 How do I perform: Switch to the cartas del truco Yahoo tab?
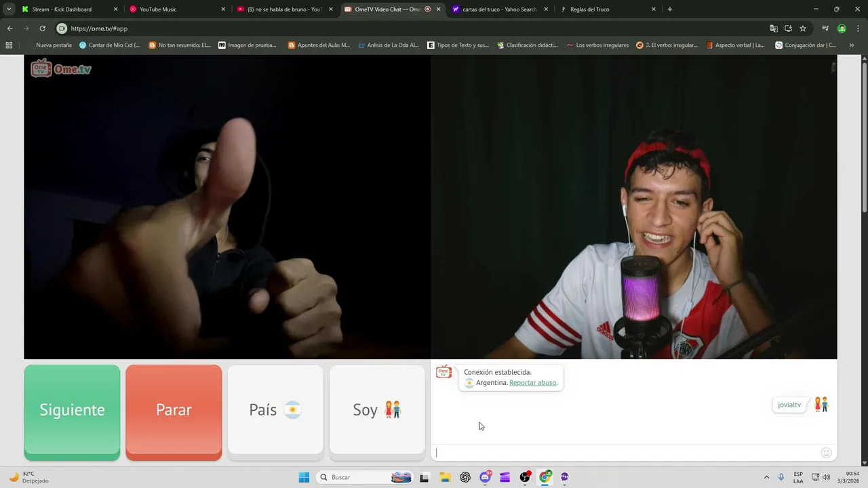click(499, 9)
